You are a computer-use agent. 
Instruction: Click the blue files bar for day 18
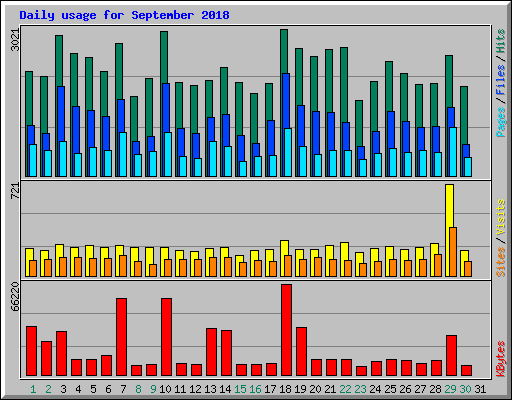(286, 101)
